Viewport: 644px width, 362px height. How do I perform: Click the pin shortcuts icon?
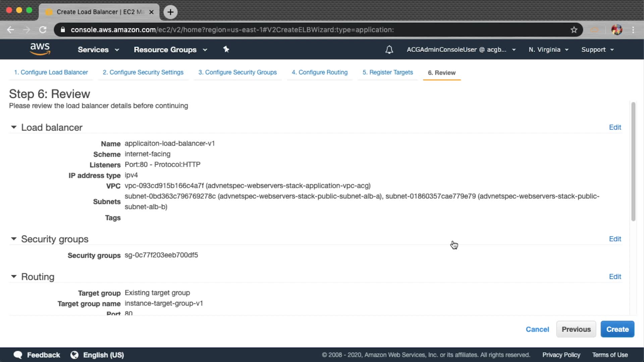[x=226, y=50]
